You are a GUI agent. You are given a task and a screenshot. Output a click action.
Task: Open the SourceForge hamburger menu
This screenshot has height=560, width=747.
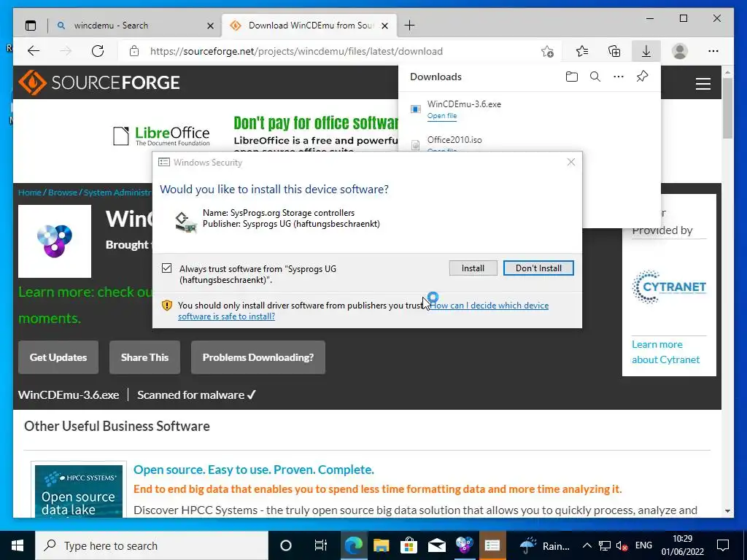(x=703, y=84)
